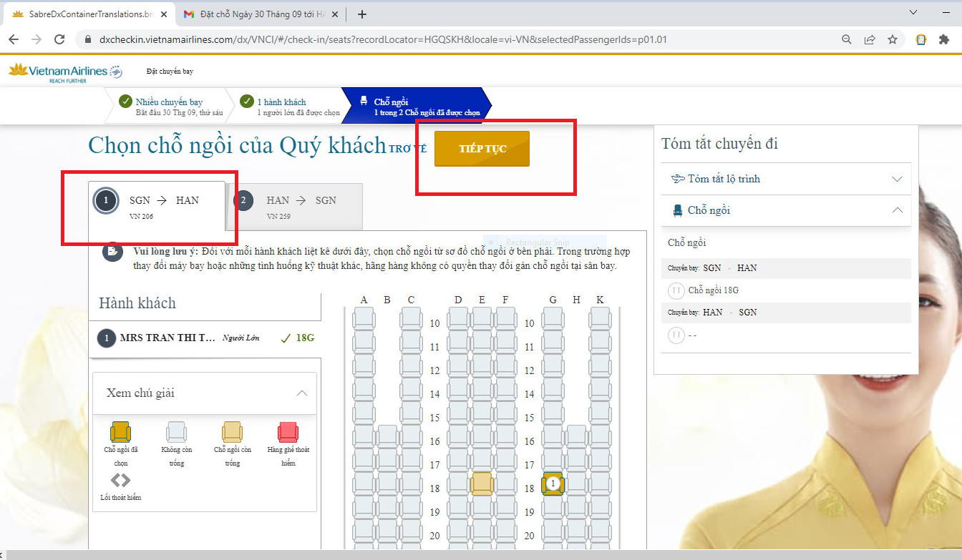Open browser zoom magnifier icon
The image size is (962, 560).
(847, 39)
